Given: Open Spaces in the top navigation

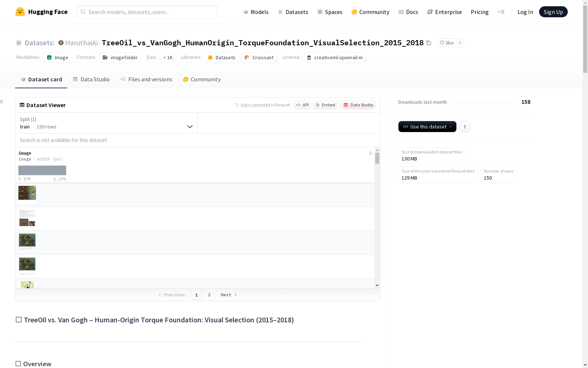Looking at the screenshot, I should point(330,12).
